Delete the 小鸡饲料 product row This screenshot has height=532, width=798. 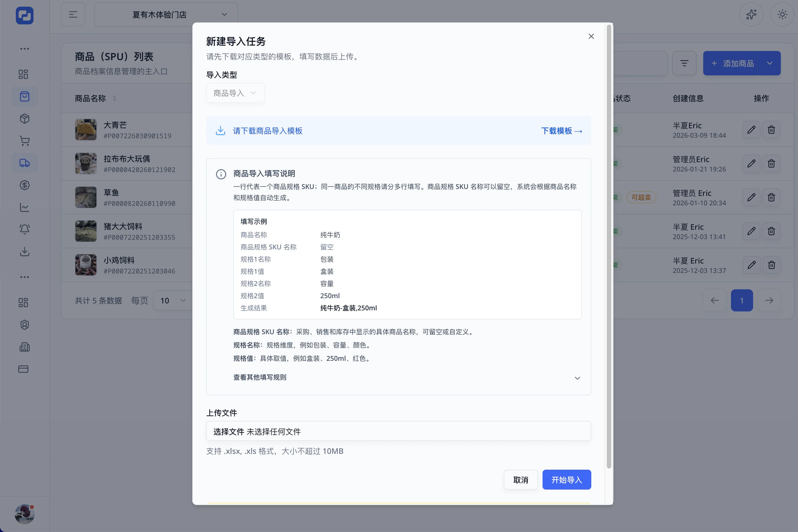(771, 265)
